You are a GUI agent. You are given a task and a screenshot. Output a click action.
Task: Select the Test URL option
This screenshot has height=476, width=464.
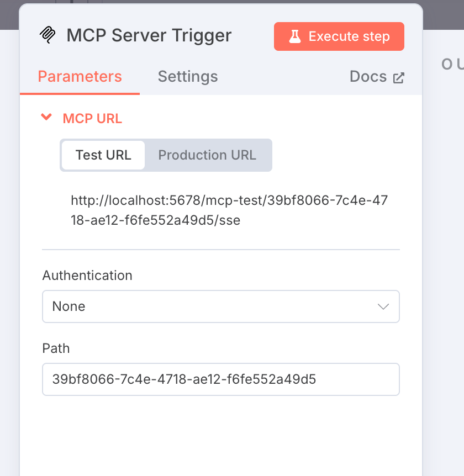pos(103,155)
